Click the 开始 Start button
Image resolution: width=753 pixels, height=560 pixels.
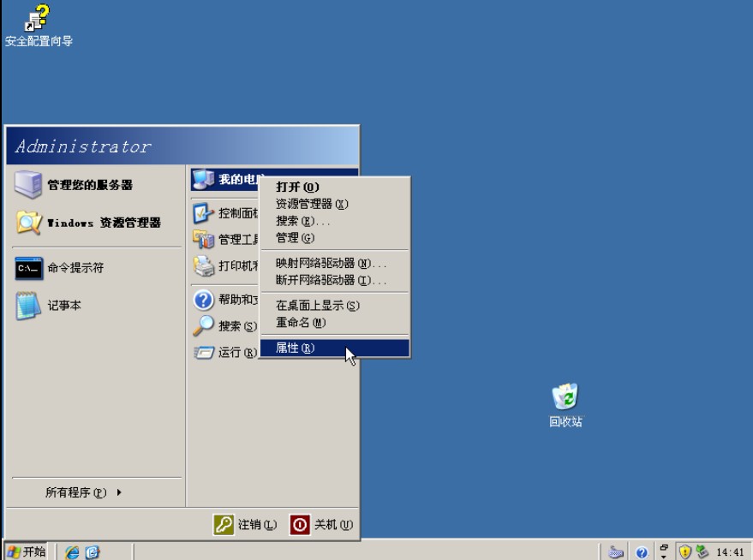point(27,551)
